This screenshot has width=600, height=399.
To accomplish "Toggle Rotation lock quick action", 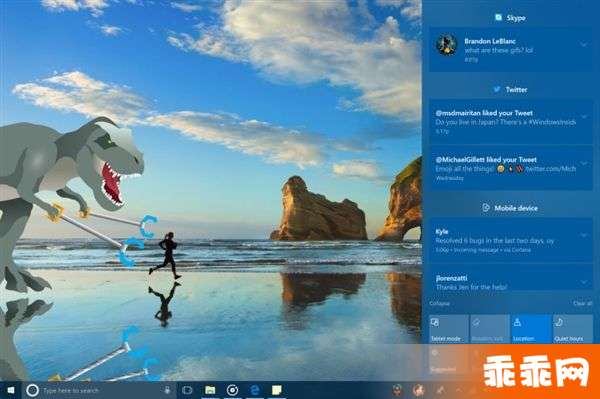I will point(490,329).
